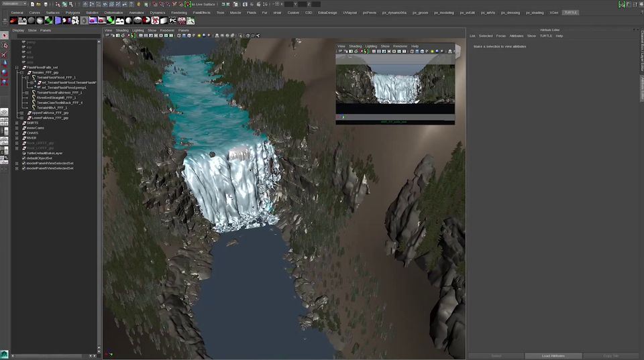Expand the UpperFallArea_FFF_grp node
This screenshot has width=644, height=360.
point(22,113)
